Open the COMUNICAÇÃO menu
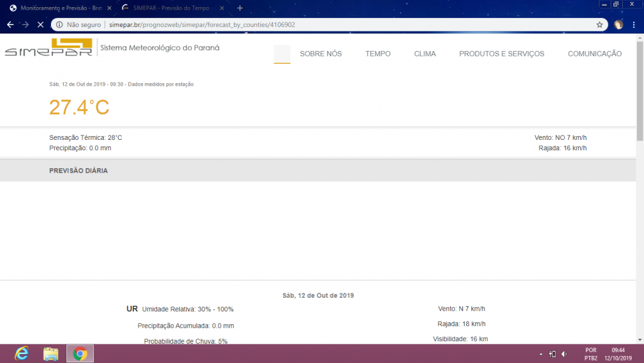Screen dimensions: 644x363 (x=594, y=54)
